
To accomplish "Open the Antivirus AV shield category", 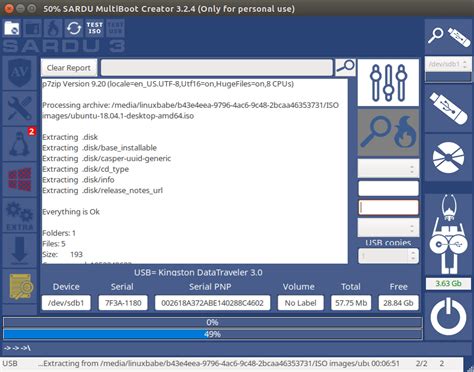I will click(20, 73).
